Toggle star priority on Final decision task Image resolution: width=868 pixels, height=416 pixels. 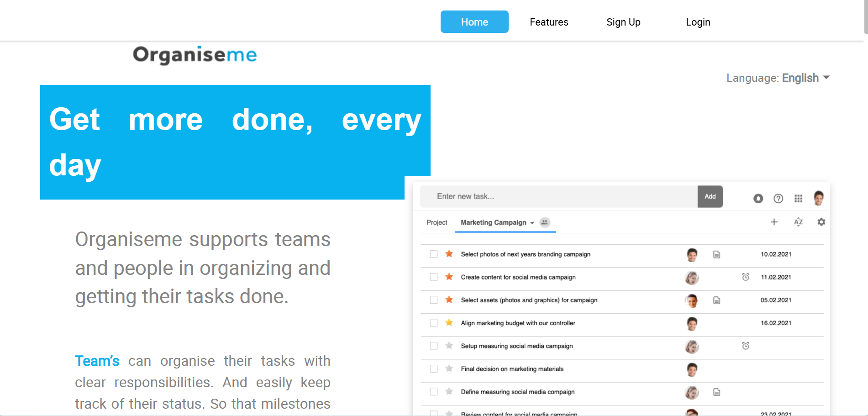click(x=449, y=369)
